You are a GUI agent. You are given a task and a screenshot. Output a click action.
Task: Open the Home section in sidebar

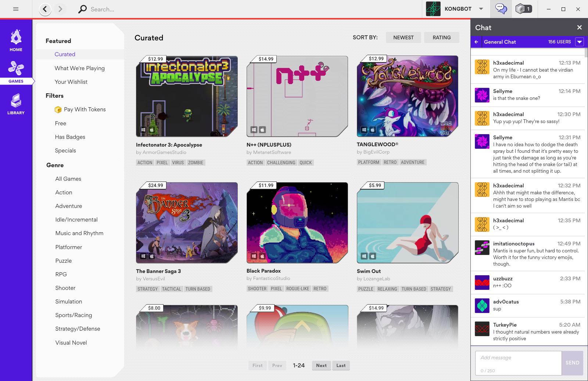(x=16, y=40)
